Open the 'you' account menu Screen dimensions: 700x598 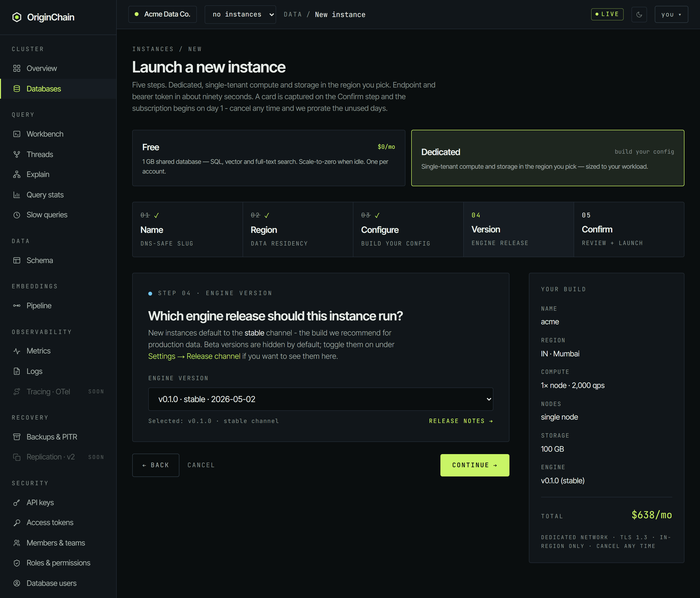671,15
